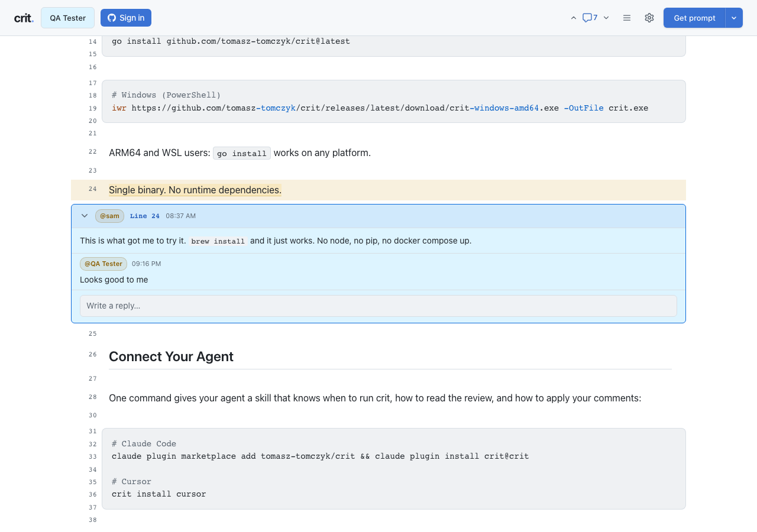
Task: Open the comments list showing 7
Action: 590,18
